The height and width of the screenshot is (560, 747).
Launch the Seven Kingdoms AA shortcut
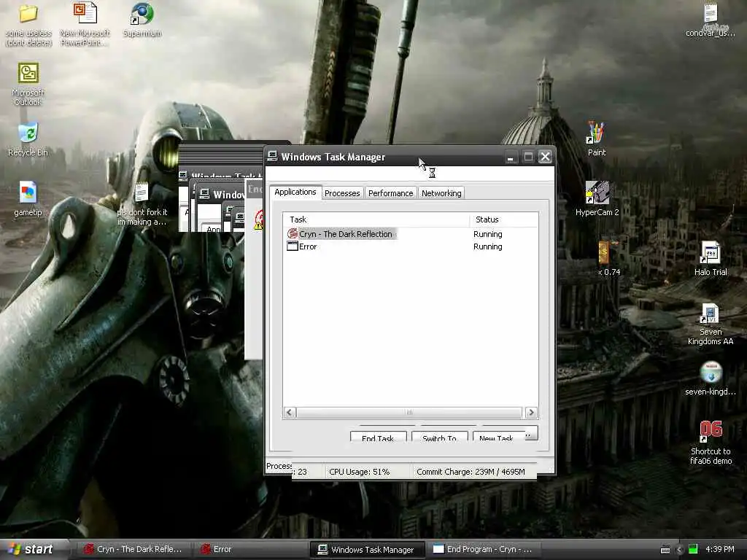pyautogui.click(x=711, y=312)
